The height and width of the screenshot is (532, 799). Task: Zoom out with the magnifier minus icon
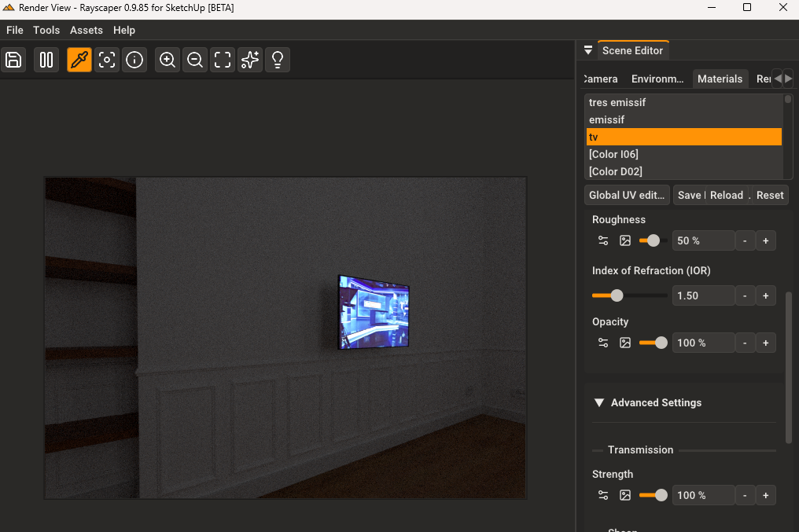click(195, 60)
